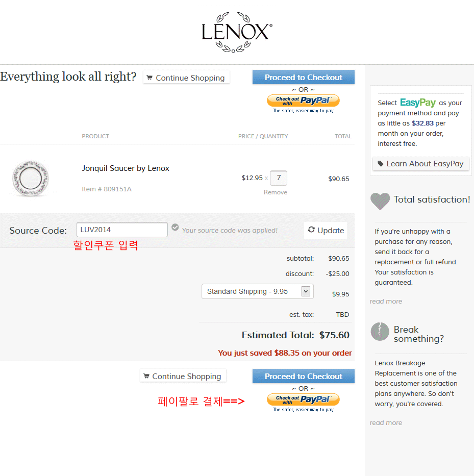Click the Source Code input field
The width and height of the screenshot is (474, 476).
click(x=122, y=230)
